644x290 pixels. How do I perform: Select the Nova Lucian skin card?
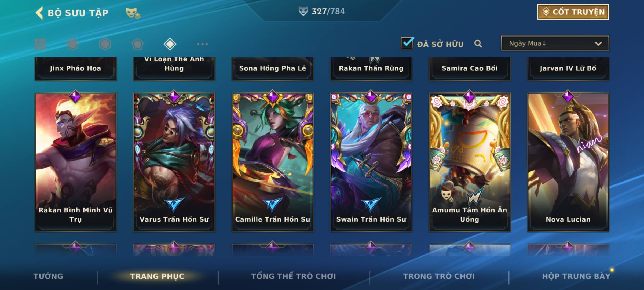[x=568, y=162]
